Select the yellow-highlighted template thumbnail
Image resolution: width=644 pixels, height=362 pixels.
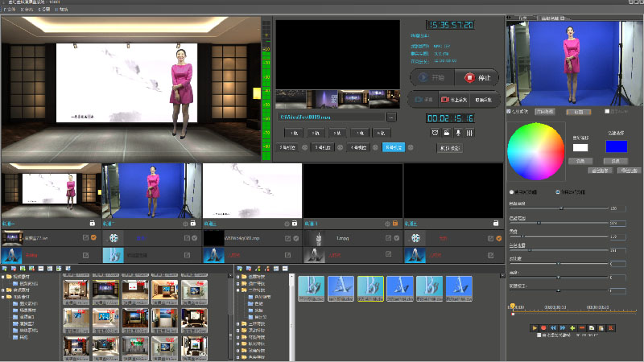point(370,289)
